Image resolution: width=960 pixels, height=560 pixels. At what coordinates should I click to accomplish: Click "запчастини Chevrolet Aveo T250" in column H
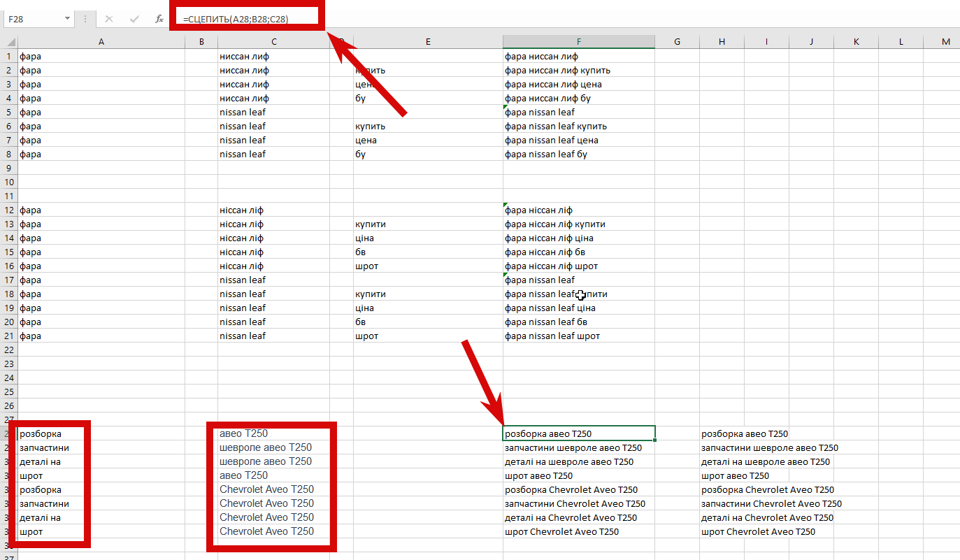tap(772, 503)
